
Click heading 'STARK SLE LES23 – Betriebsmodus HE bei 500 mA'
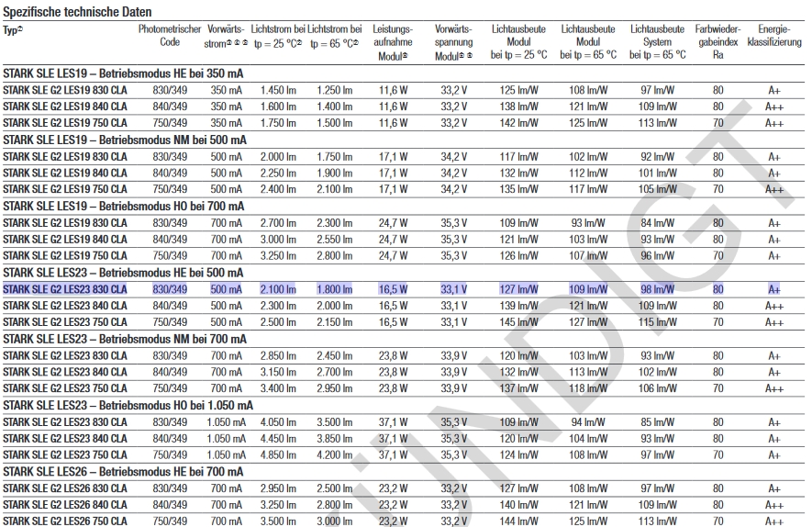(123, 273)
